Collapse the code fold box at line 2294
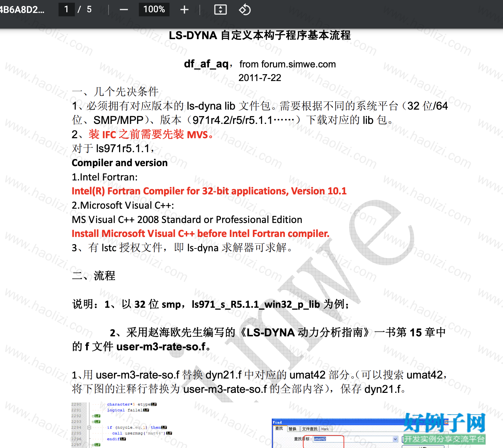503x448 pixels. point(89,428)
